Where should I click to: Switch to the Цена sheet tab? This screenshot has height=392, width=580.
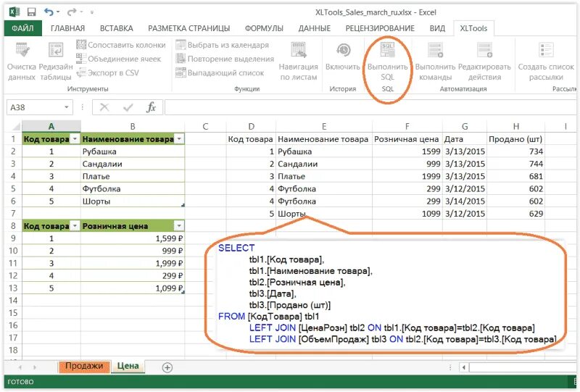coord(128,366)
